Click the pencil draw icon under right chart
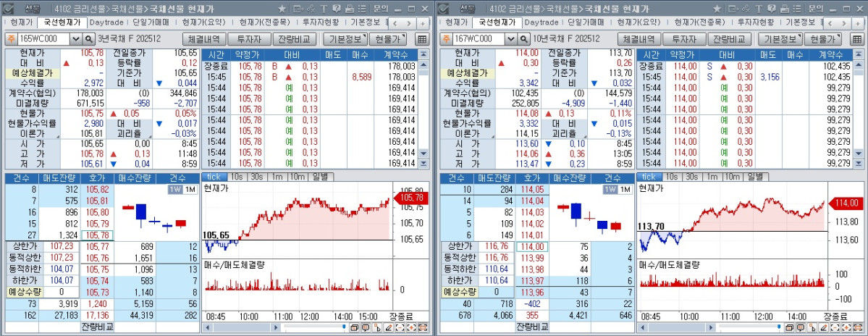Screen dimensions: 868x336 [x=823, y=328]
